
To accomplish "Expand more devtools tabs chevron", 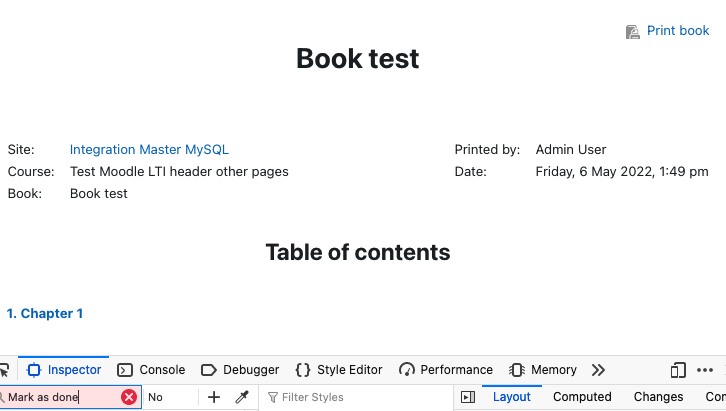I will point(598,370).
